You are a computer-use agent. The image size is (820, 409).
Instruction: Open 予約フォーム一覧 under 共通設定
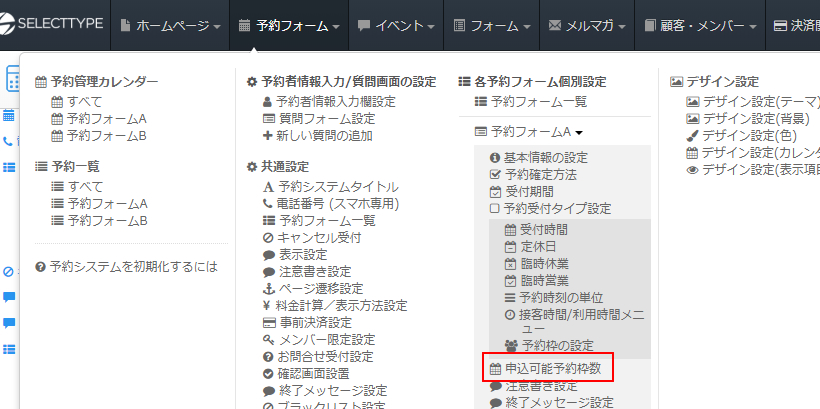tap(319, 221)
